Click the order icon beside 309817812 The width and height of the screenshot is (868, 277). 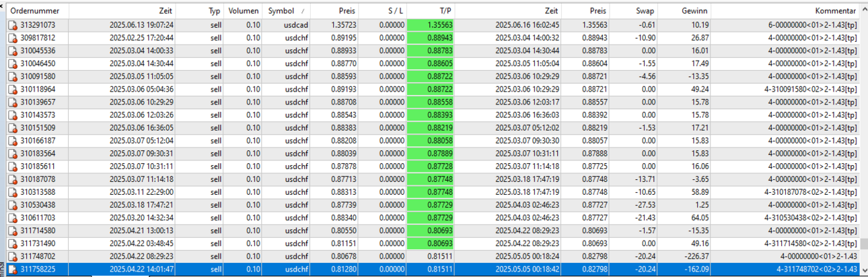coord(13,38)
